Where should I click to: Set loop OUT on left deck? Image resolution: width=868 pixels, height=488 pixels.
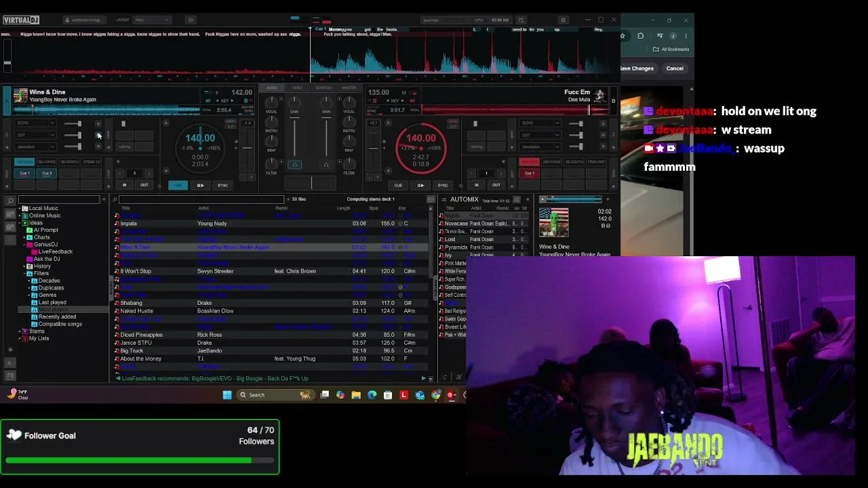tap(144, 185)
